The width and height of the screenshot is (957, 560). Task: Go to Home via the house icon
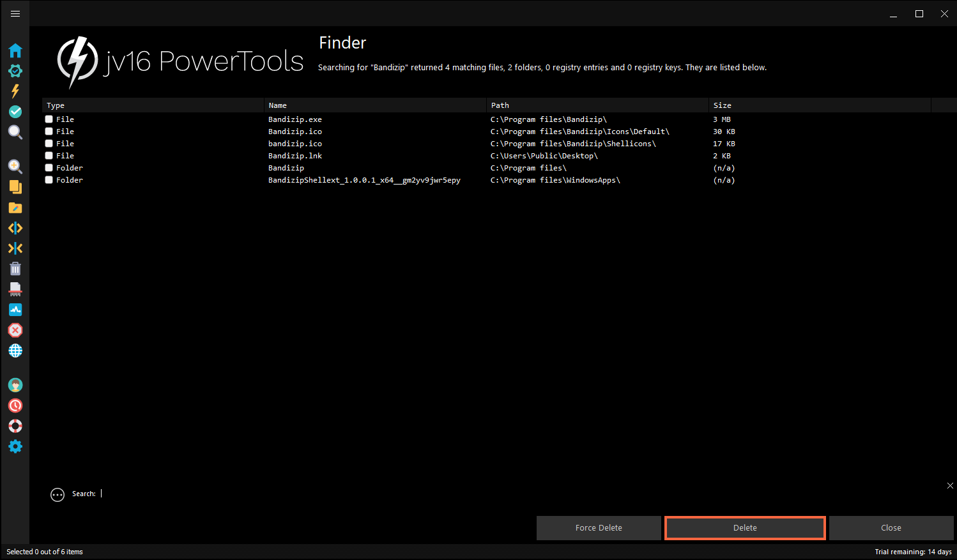15,50
